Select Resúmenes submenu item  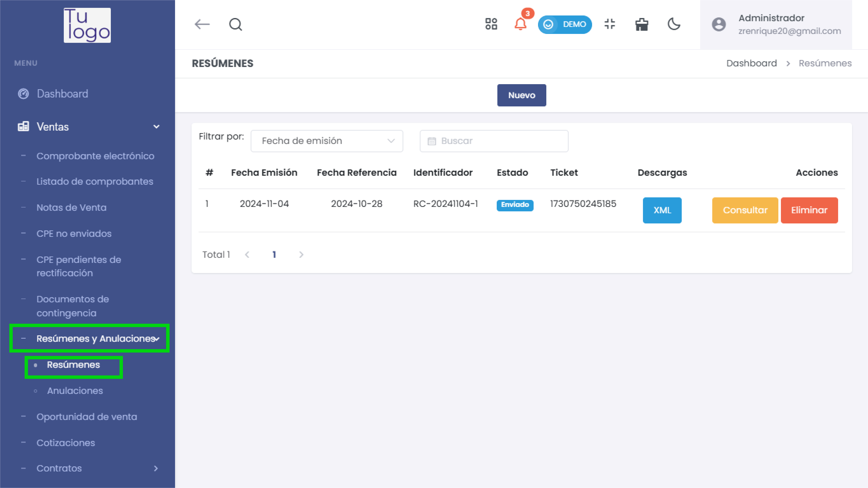pyautogui.click(x=74, y=365)
